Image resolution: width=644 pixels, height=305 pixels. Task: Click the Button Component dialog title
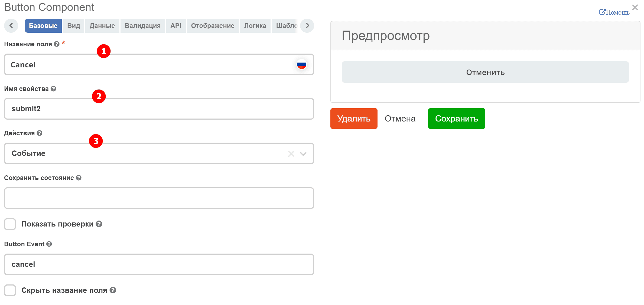49,7
